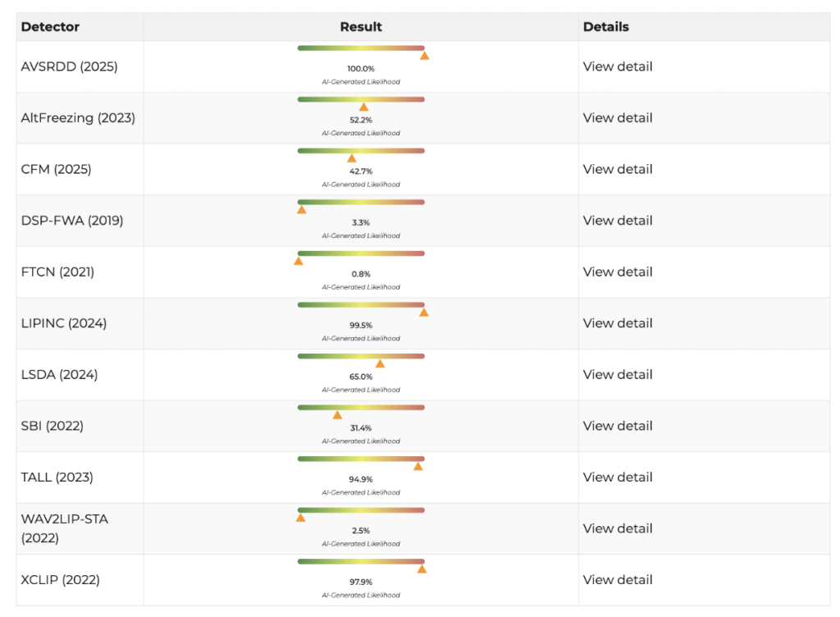Click the LIPINC 99.5% orange marker
Screen dimensions: 840x617
point(423,313)
